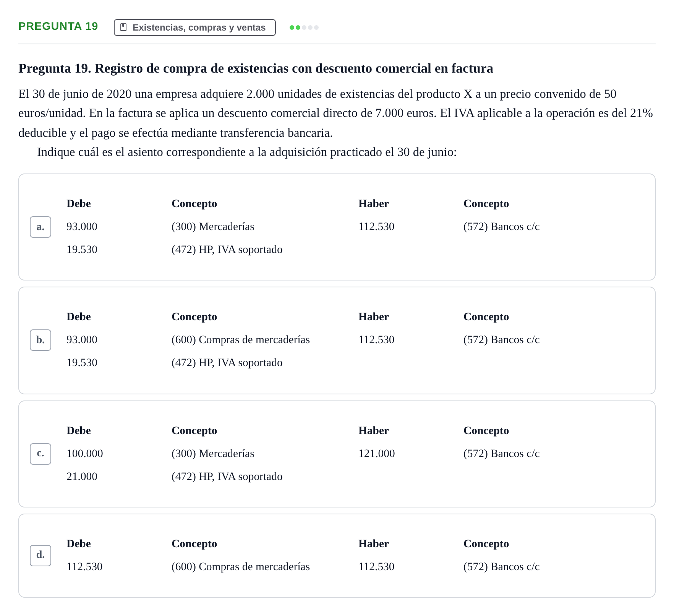Click "(572) Bancos c/c" in option b

[x=502, y=340]
